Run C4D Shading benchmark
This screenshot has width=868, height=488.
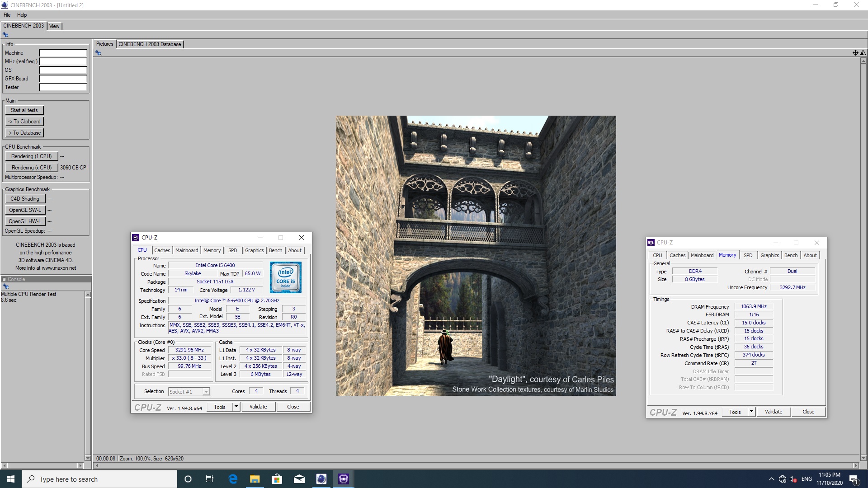(x=25, y=199)
